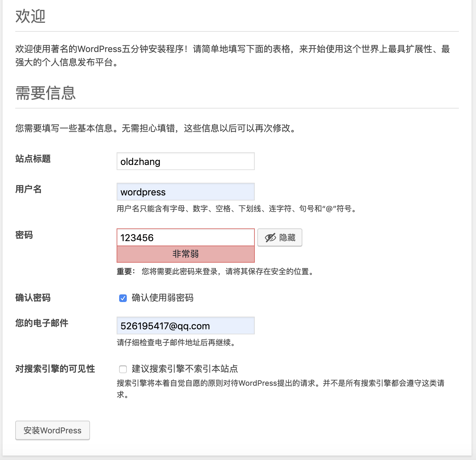Click the search engine request explanation text
Viewport: 476px width, 460px height.
pyautogui.click(x=280, y=389)
